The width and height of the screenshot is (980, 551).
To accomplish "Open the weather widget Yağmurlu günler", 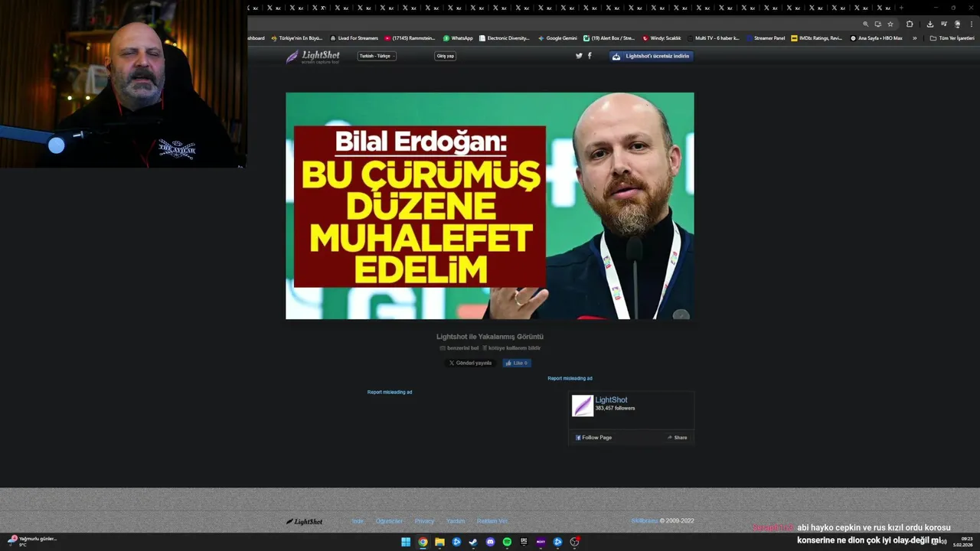I will coord(33,541).
